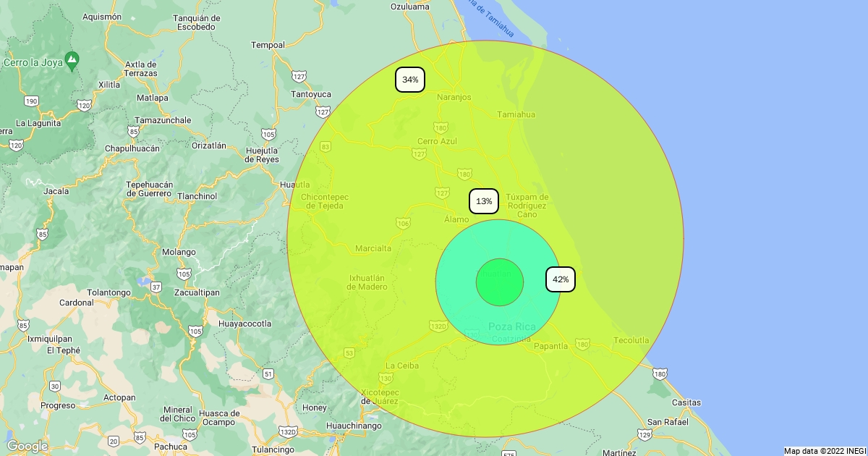This screenshot has width=868, height=456.
Task: Click the Zacualtipan label
Action: [197, 292]
